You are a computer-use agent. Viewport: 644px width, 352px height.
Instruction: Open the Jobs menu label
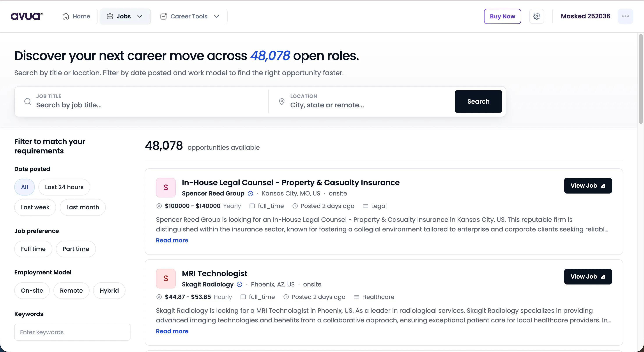click(x=124, y=16)
